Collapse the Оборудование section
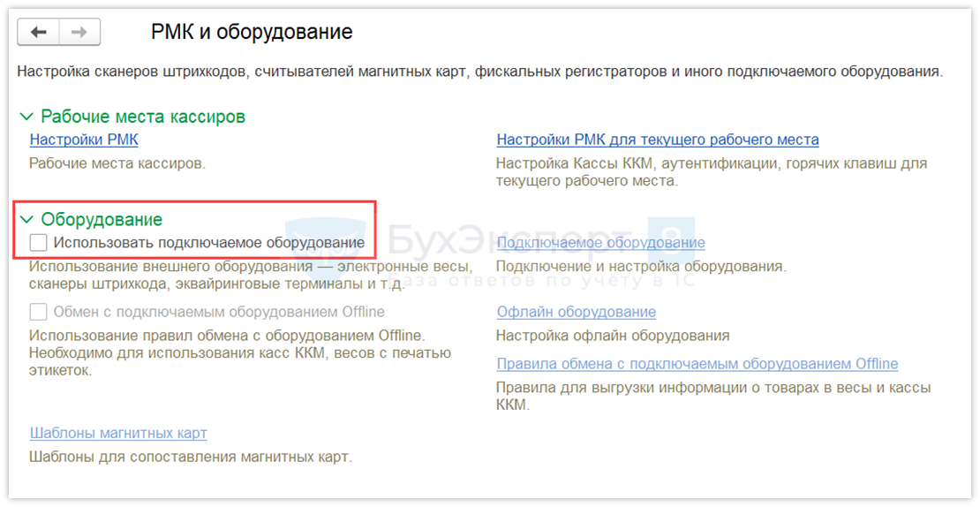 [x=26, y=219]
